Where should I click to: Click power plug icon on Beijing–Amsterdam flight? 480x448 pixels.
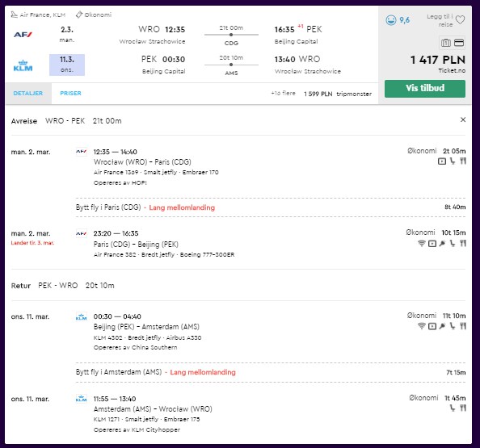tap(442, 326)
